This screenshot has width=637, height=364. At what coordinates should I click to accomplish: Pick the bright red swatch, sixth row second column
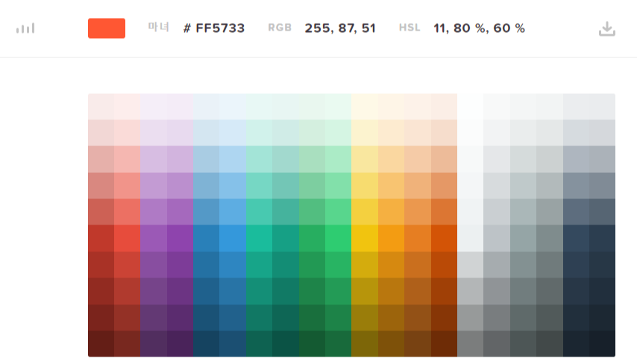(127, 239)
